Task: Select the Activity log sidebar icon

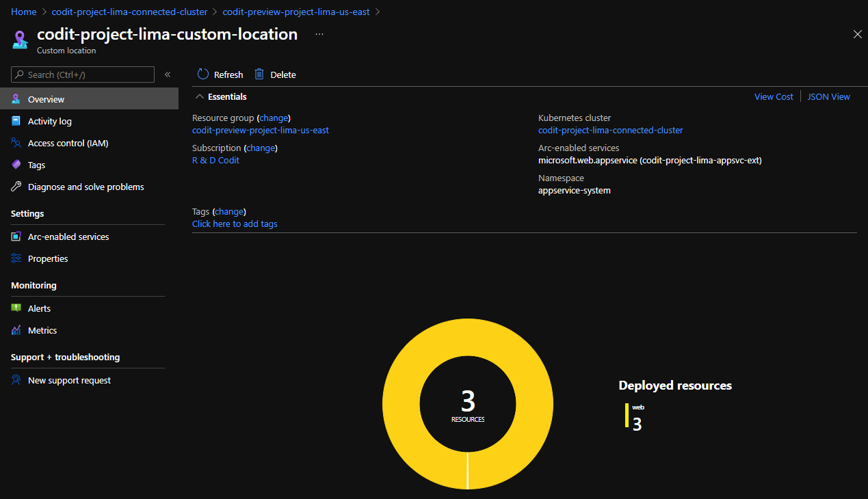Action: pyautogui.click(x=15, y=121)
